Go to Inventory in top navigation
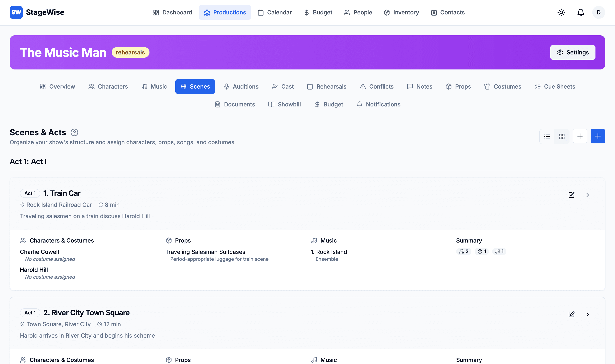The width and height of the screenshot is (615, 364). tap(401, 13)
